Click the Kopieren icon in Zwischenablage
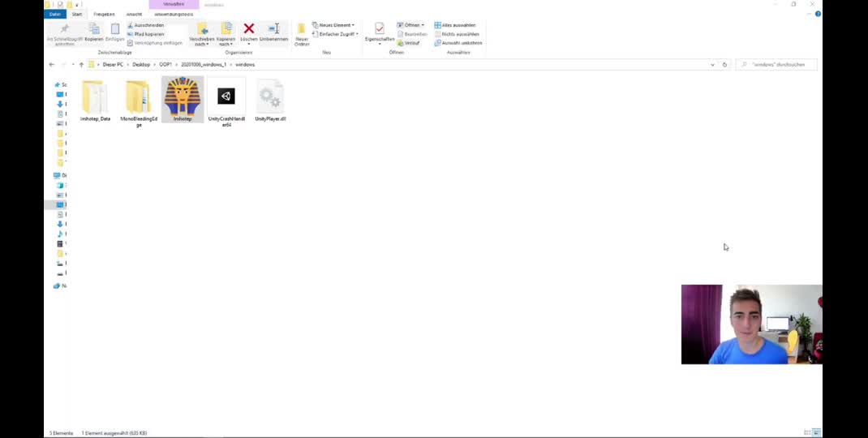 coord(94,31)
